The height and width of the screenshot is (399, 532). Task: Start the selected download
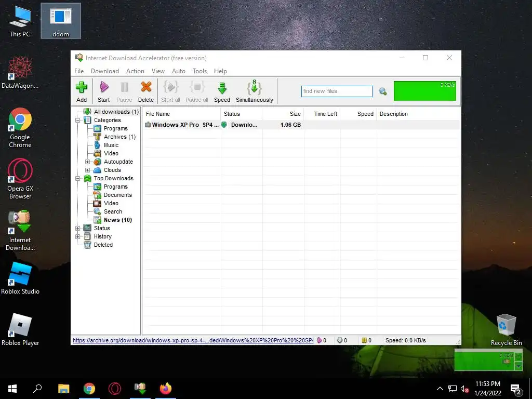pyautogui.click(x=103, y=91)
